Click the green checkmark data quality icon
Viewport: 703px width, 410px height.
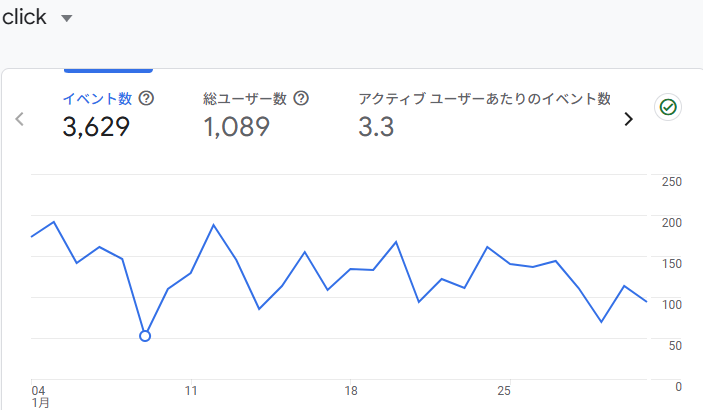pyautogui.click(x=667, y=107)
